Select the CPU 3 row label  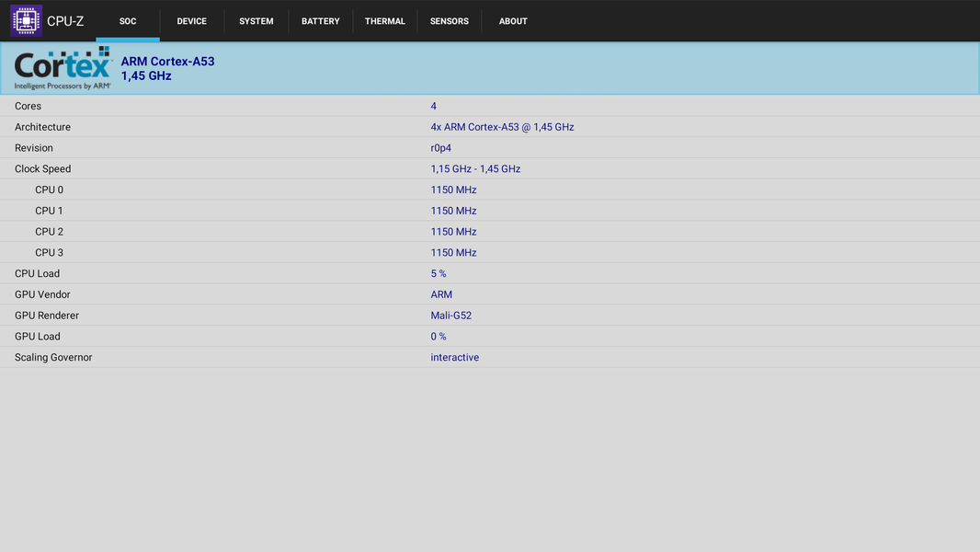[x=50, y=253]
